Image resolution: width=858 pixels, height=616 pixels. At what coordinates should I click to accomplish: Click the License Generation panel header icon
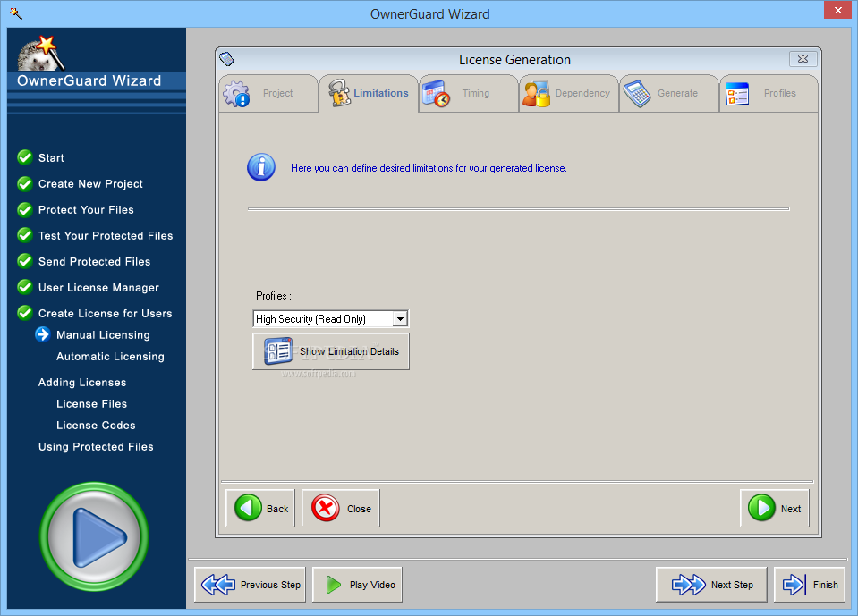(x=226, y=58)
